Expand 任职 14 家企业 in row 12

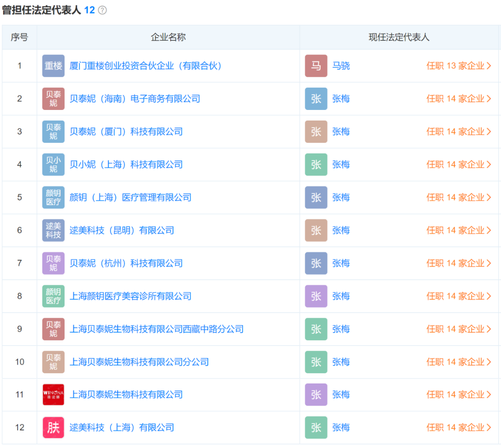[458, 428]
